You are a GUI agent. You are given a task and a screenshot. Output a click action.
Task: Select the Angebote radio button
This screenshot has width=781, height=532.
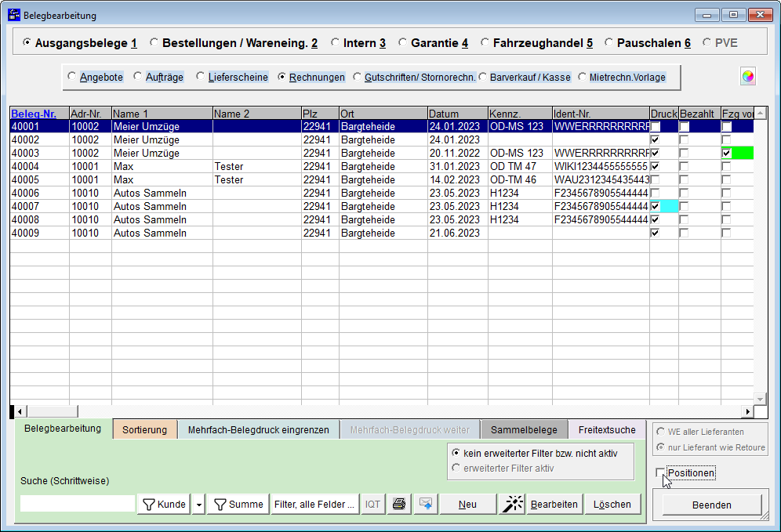tap(71, 77)
